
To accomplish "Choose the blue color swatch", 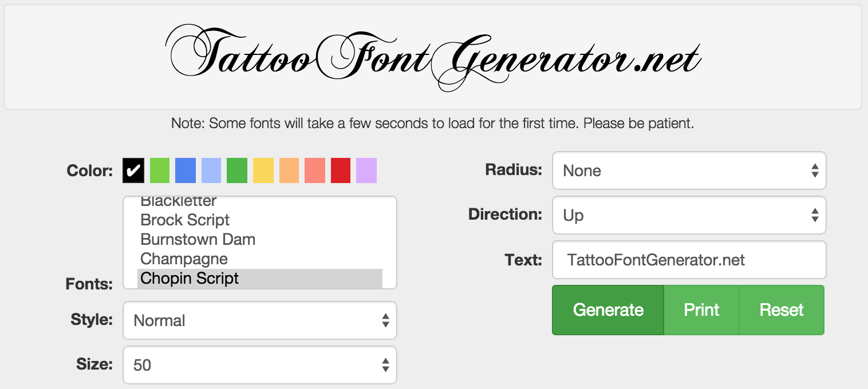I will pos(185,170).
